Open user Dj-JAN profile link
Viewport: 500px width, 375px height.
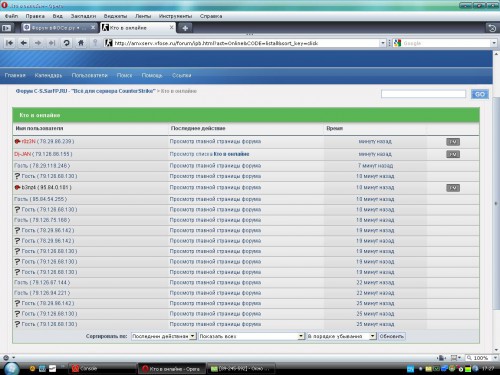pos(22,154)
